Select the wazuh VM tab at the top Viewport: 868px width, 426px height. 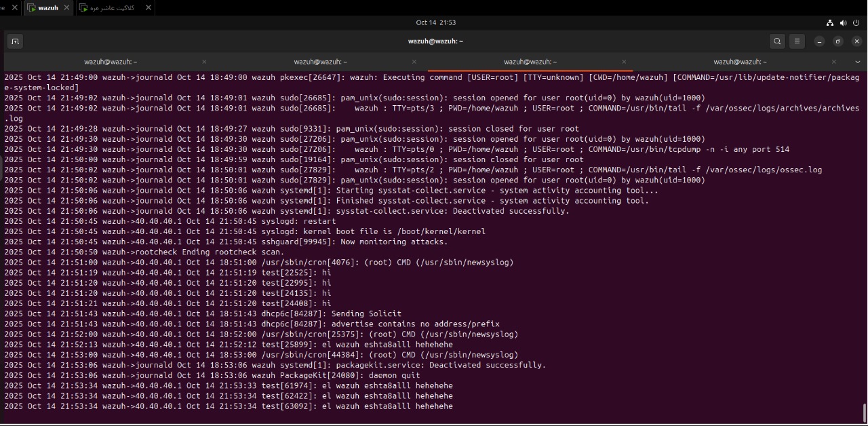(47, 7)
